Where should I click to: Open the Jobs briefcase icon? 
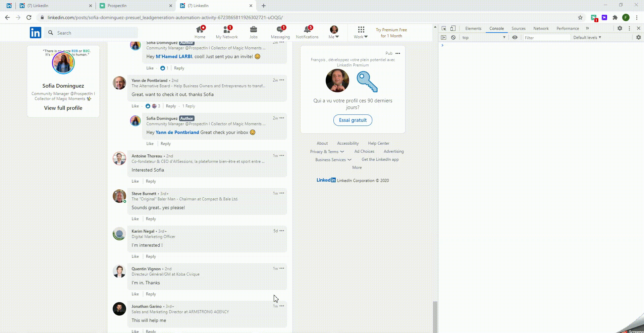(x=254, y=33)
